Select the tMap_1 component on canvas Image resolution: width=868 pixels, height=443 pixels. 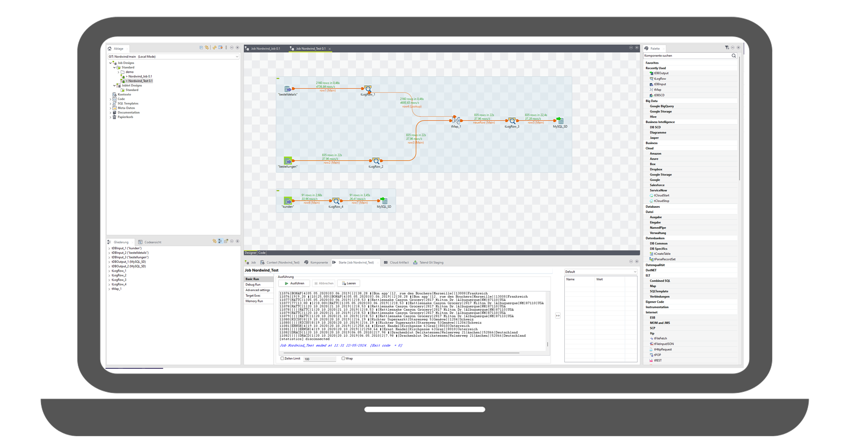(x=456, y=120)
